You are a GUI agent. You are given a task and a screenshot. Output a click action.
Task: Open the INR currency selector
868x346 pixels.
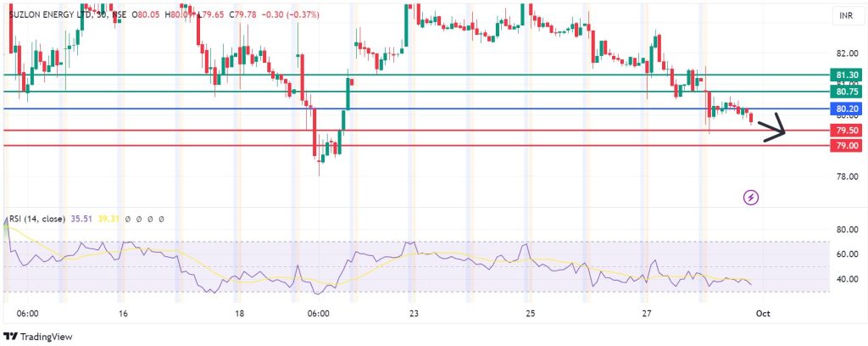[845, 16]
